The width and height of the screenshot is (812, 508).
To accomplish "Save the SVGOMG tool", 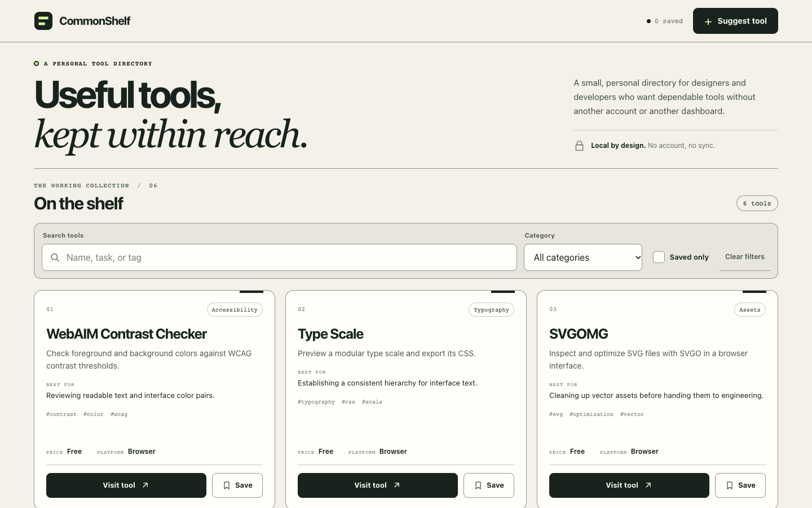I will [740, 485].
